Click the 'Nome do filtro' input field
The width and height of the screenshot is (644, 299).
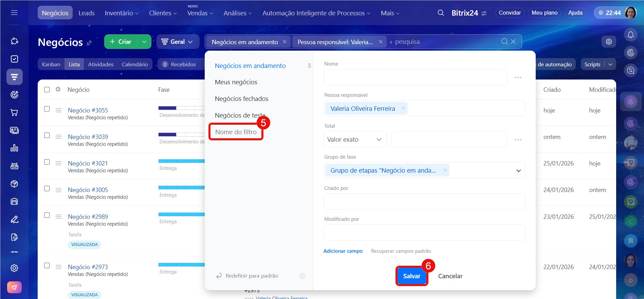tap(236, 132)
